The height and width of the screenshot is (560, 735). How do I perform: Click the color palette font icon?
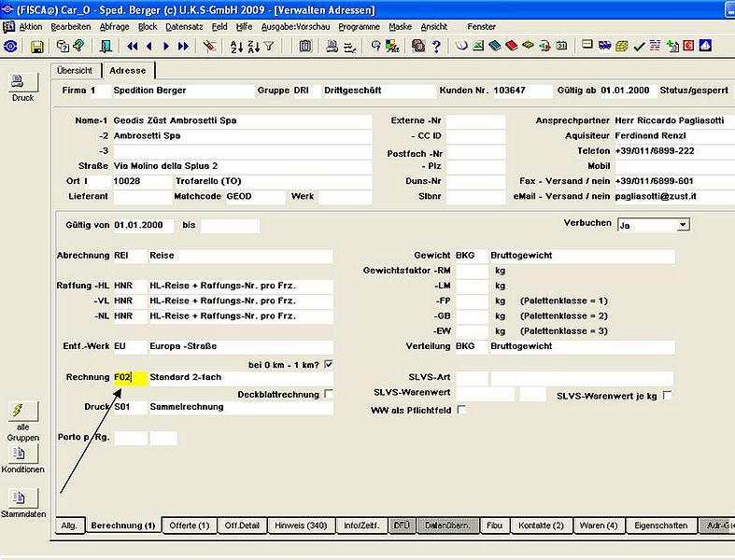click(x=392, y=46)
